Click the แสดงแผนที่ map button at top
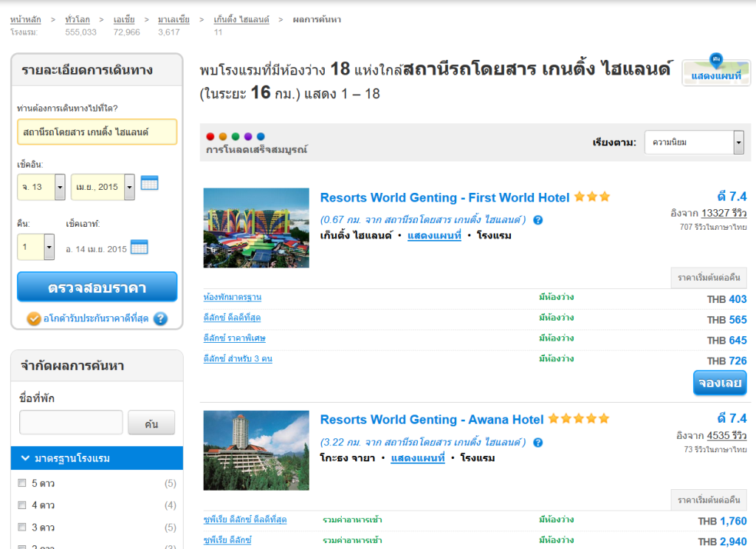Screen dimensions: 756x549 pyautogui.click(x=716, y=73)
